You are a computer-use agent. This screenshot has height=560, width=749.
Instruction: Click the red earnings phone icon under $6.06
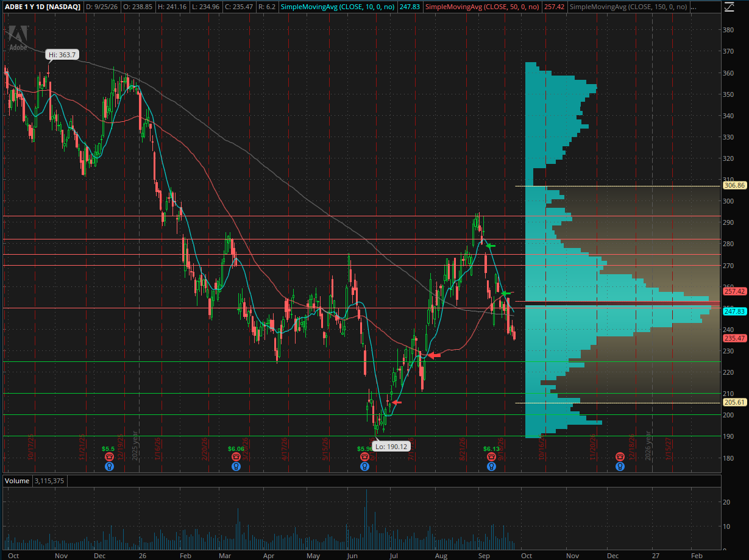(236, 456)
